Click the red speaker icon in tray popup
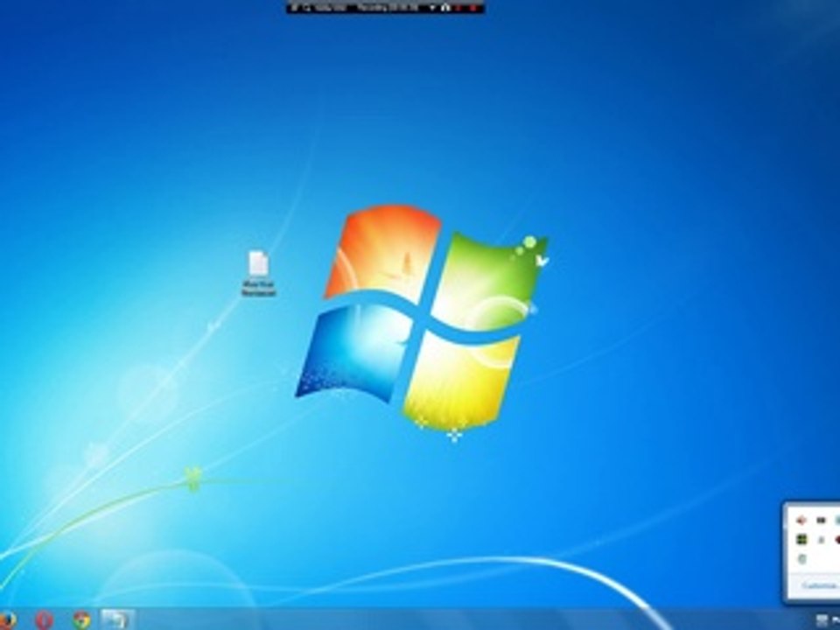Viewport: 840px width, 630px height. tap(801, 520)
